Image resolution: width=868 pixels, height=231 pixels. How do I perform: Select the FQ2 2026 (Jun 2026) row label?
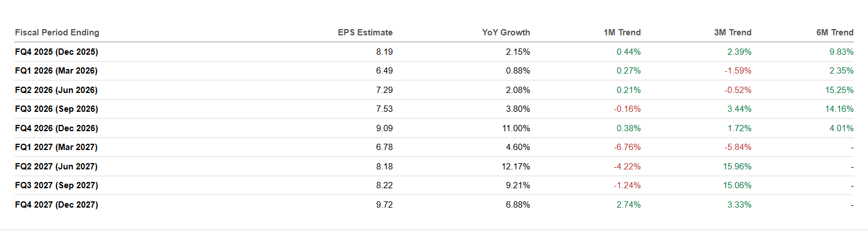56,90
